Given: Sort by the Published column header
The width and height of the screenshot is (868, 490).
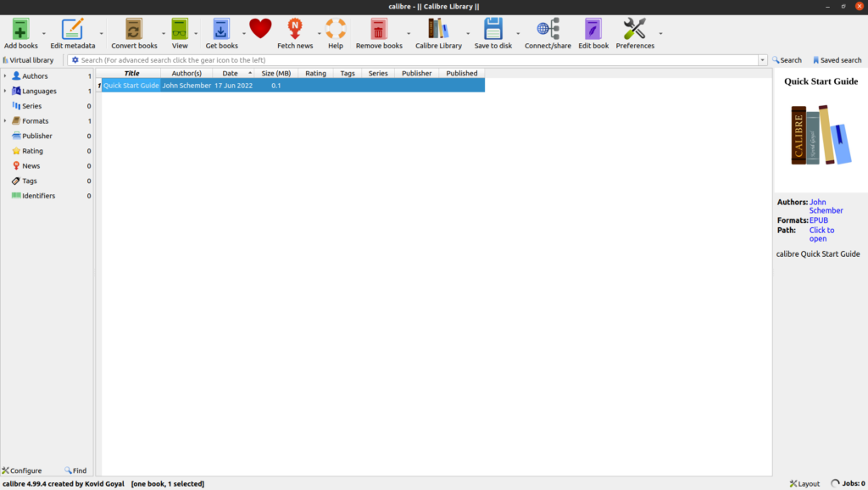Looking at the screenshot, I should [462, 73].
